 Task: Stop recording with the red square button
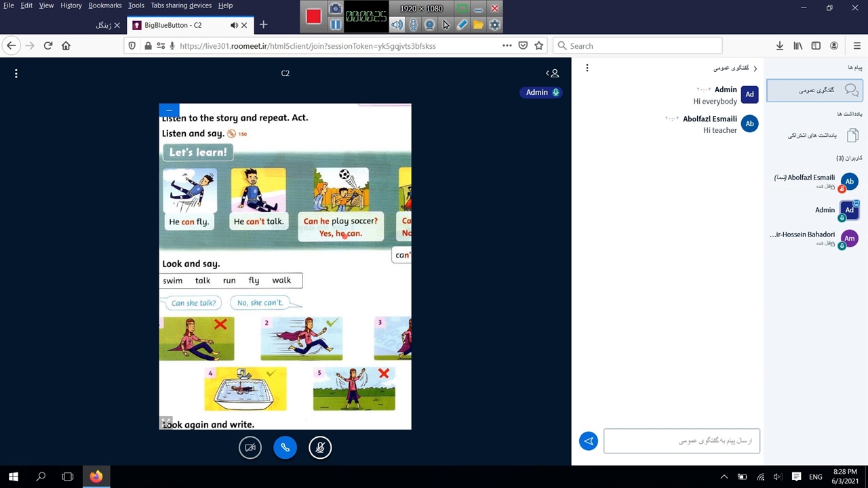tap(313, 16)
